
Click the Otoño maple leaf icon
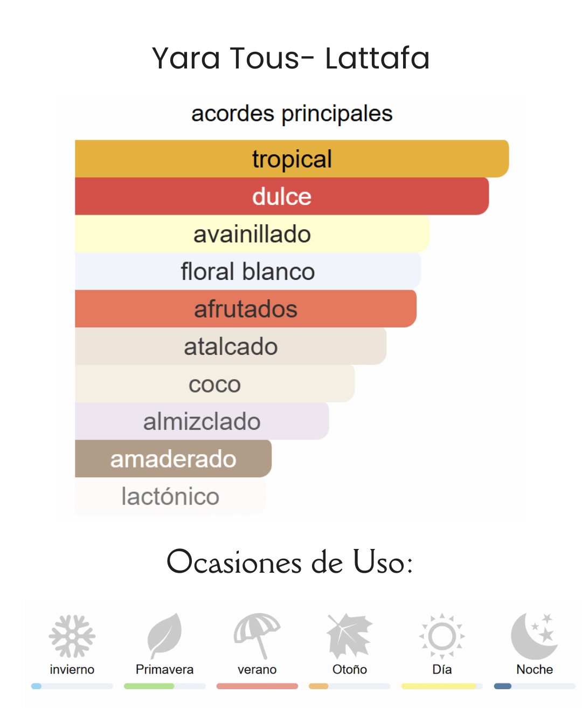point(349,636)
